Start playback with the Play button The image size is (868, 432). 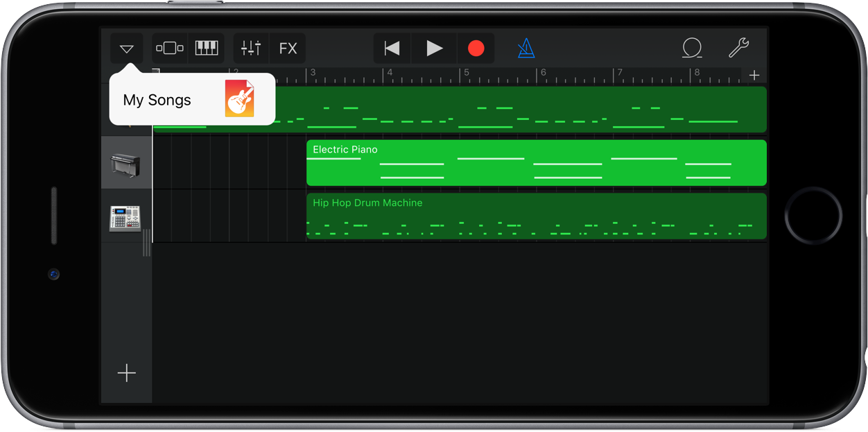tap(435, 48)
